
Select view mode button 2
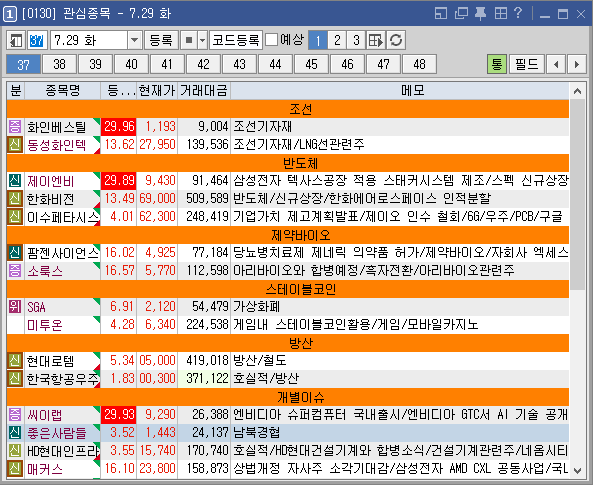pos(337,40)
